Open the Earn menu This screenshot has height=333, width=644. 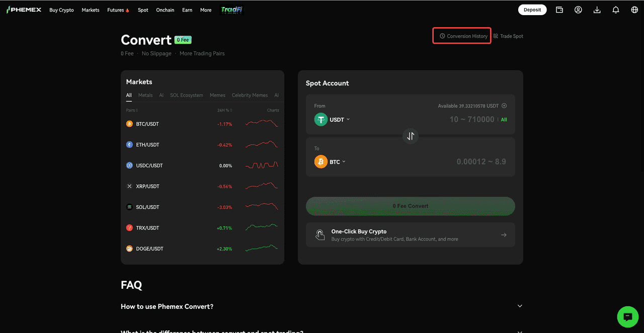(187, 10)
